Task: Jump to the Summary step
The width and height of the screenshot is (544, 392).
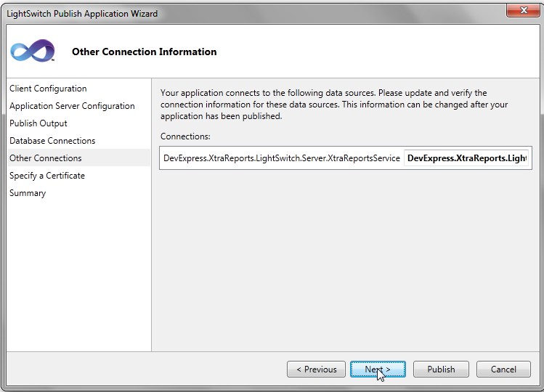Action: click(x=28, y=193)
